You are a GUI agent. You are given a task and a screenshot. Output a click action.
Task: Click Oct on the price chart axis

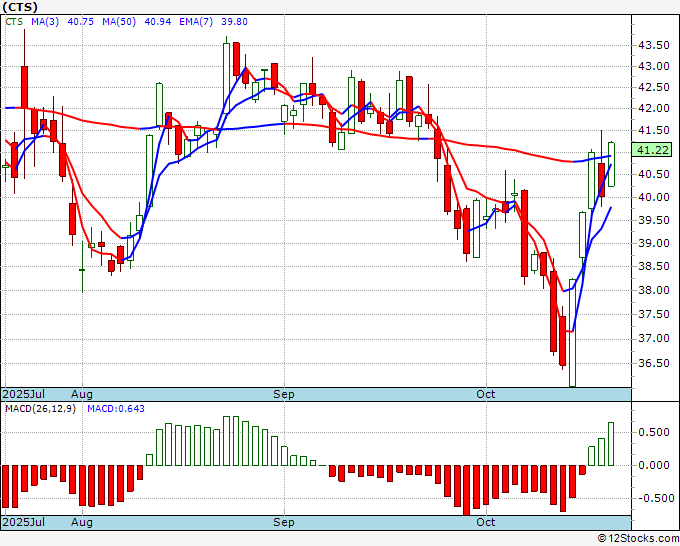(485, 394)
